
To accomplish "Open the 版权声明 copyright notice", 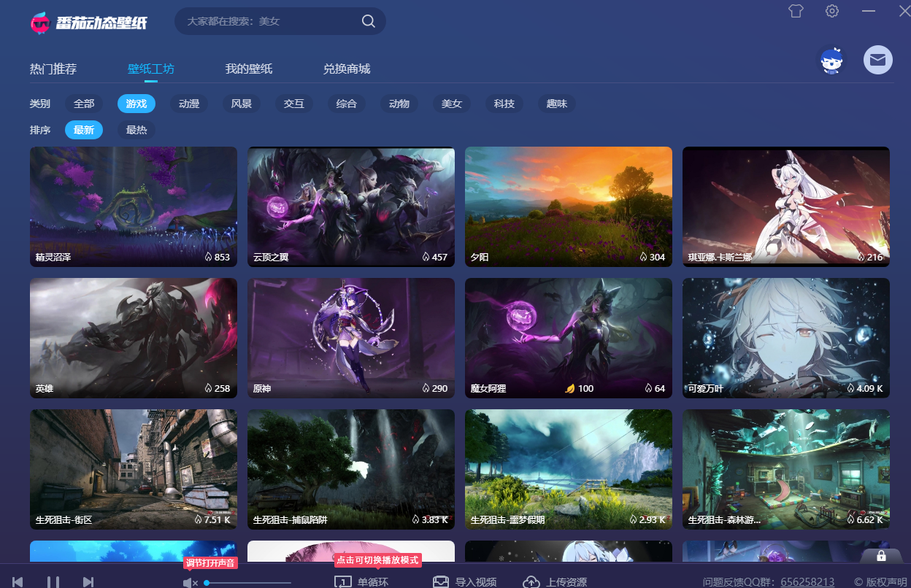I will [x=880, y=582].
